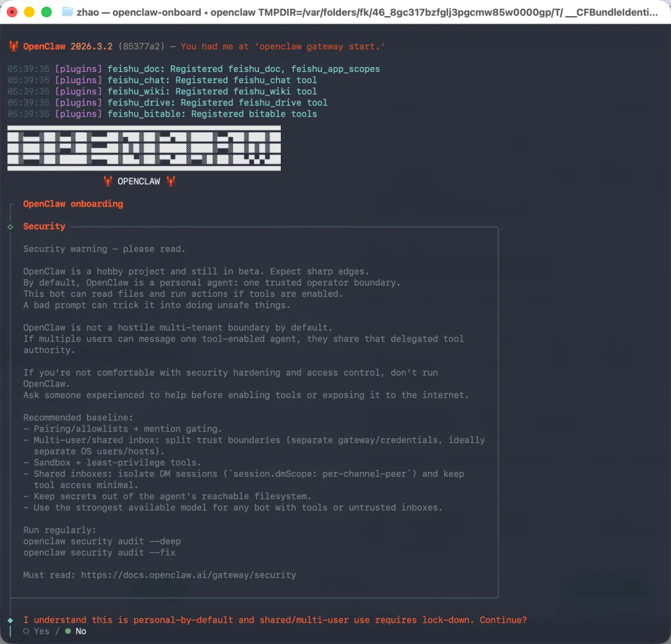Click 'Security warning — please read.' text
Screen dimensions: 671x644
coord(104,249)
